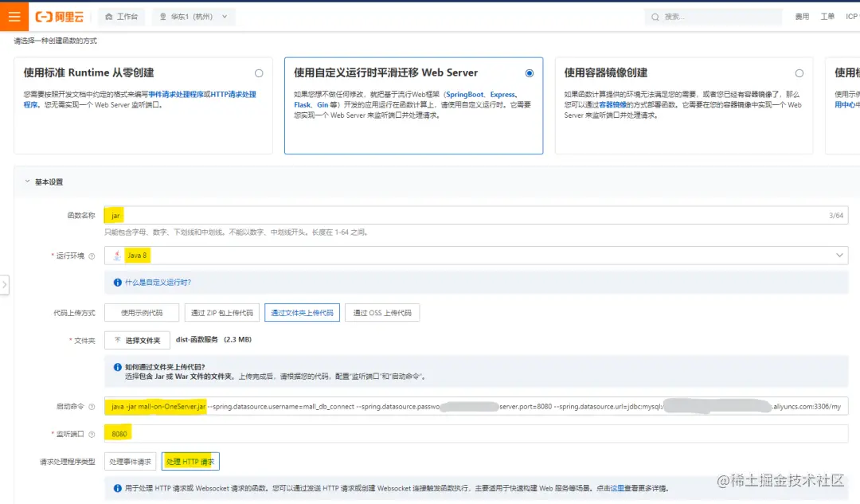Select 使用示例代码 upload option

(x=142, y=313)
